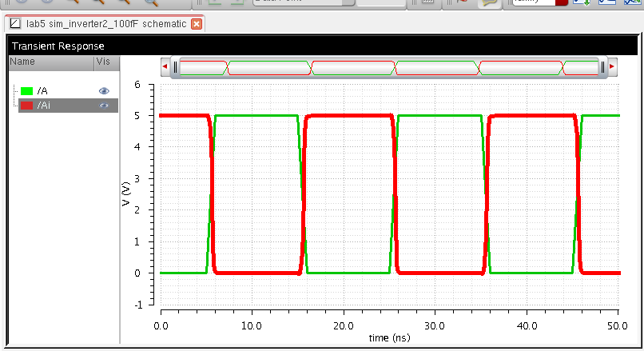This screenshot has height=351, width=644.
Task: Click the time (ns) x-axis label
Action: click(389, 338)
